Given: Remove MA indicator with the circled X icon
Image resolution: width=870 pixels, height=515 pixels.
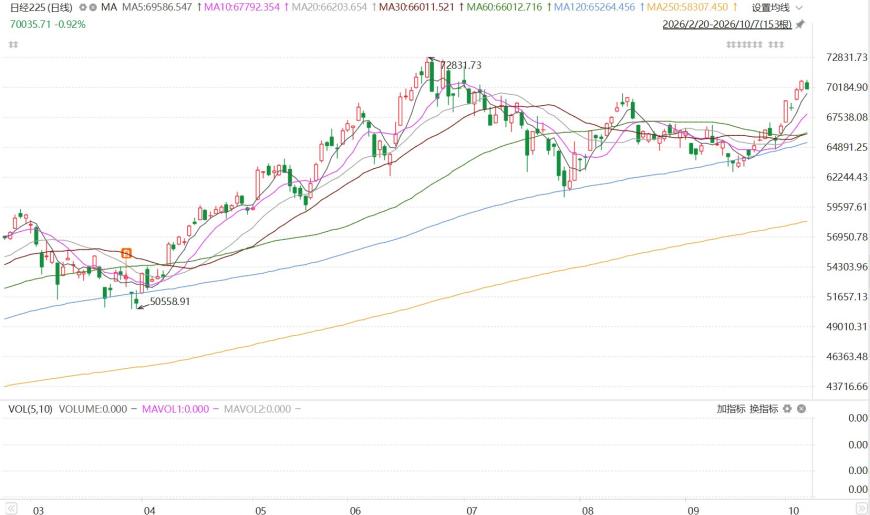Looking at the screenshot, I should point(93,8).
